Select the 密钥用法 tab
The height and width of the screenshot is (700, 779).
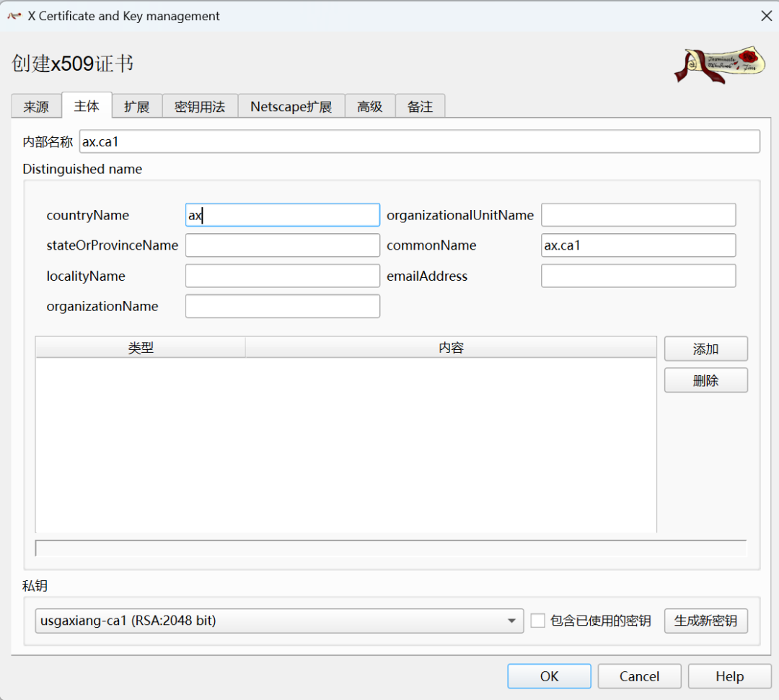(200, 106)
